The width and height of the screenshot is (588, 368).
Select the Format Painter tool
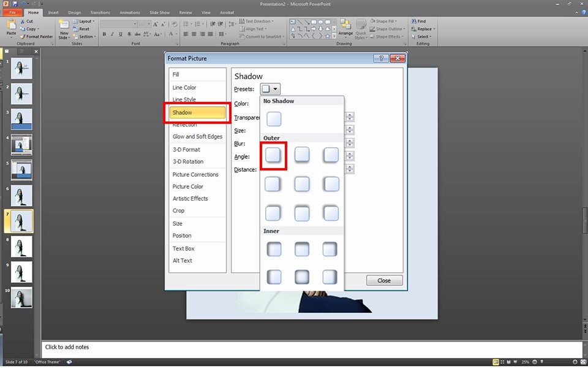click(39, 37)
